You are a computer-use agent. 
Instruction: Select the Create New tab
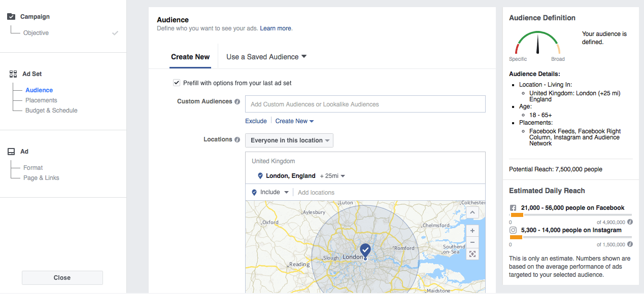tap(190, 57)
